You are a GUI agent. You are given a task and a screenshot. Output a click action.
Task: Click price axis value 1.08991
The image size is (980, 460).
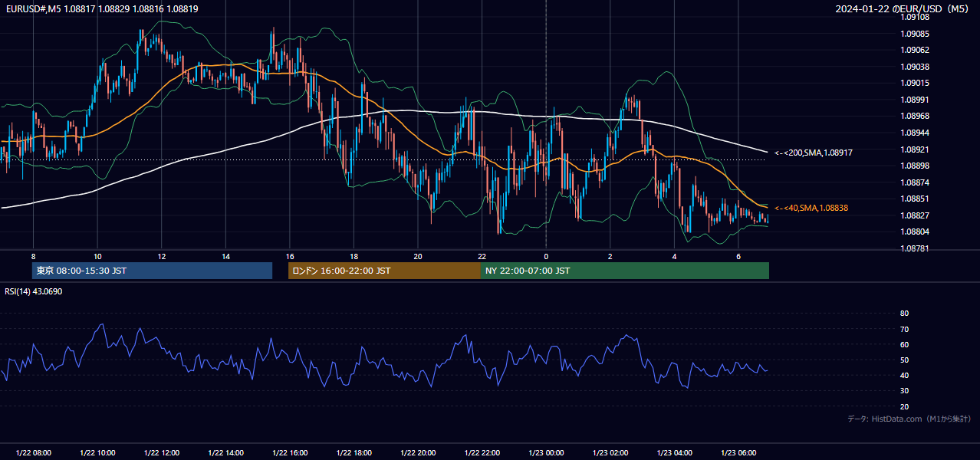(914, 100)
